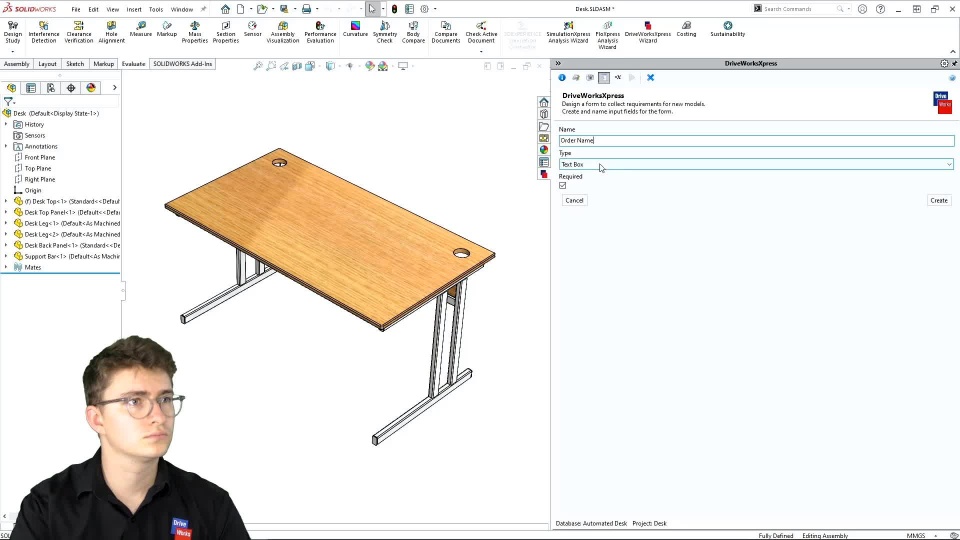Open Clearance Verification tool
The height and width of the screenshot is (540, 960).
[x=78, y=32]
